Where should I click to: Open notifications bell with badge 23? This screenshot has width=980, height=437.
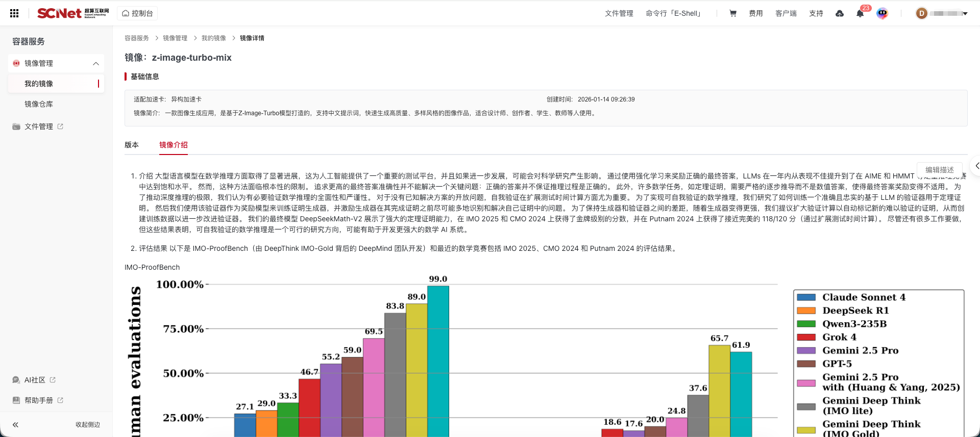pos(860,13)
